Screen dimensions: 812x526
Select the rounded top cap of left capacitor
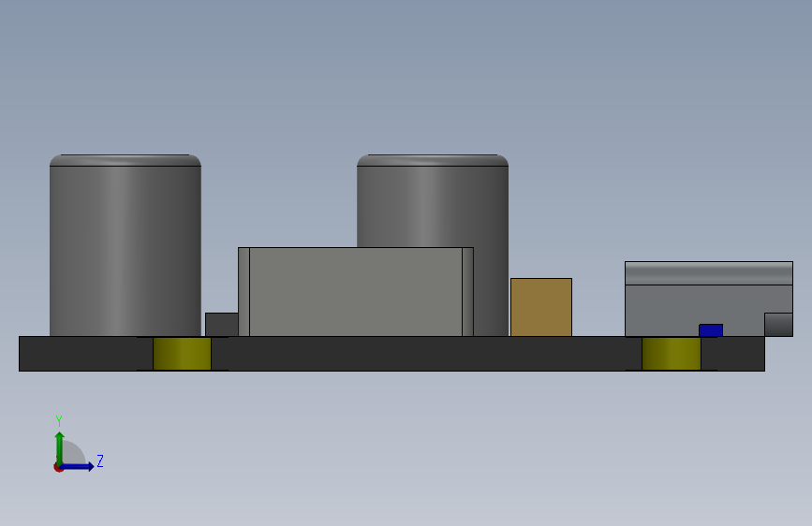[125, 160]
